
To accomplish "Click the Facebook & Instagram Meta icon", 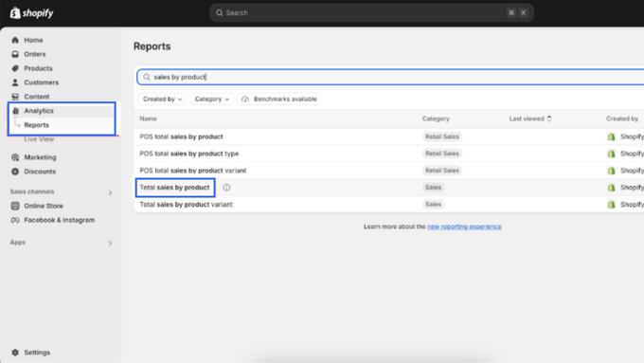I will pos(15,220).
